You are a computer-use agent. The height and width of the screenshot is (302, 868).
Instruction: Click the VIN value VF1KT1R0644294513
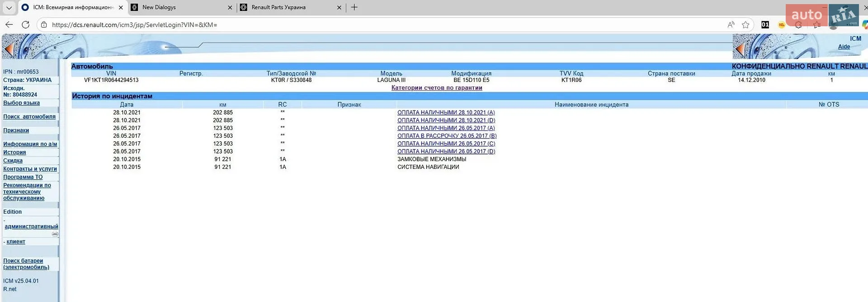click(x=111, y=80)
